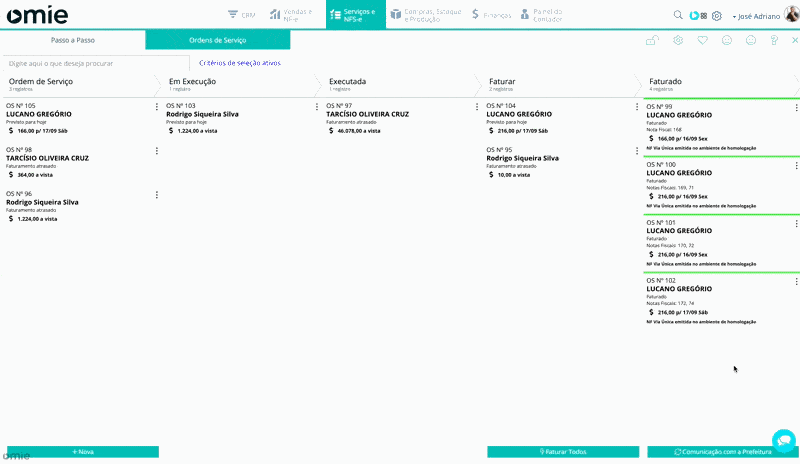This screenshot has height=464, width=800.
Task: Click the apps grid icon
Action: point(704,16)
